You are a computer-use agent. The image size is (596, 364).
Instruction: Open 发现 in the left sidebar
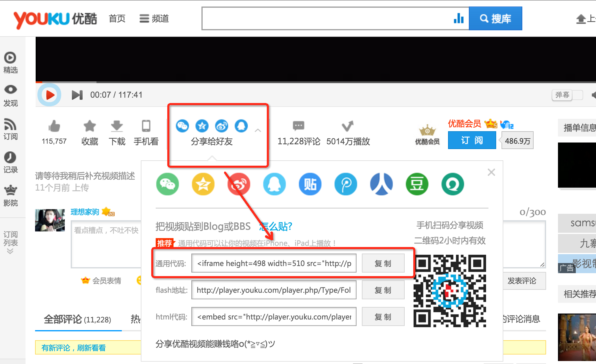10,96
